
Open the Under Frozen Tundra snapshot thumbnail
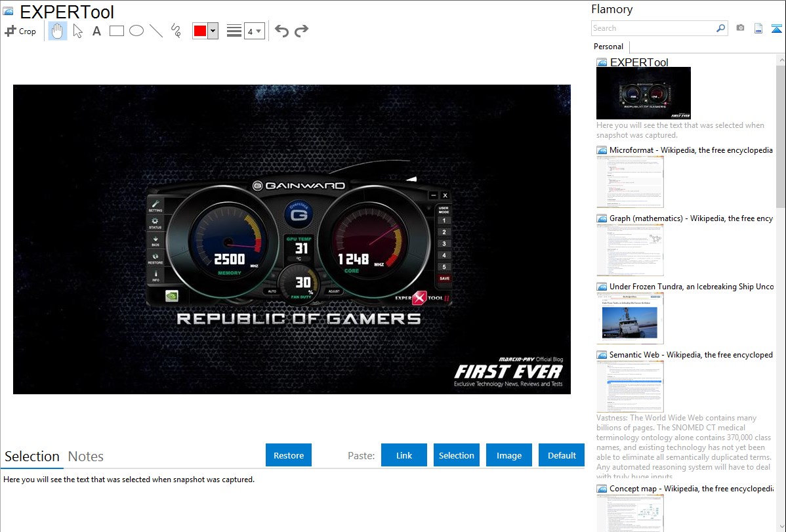630,317
